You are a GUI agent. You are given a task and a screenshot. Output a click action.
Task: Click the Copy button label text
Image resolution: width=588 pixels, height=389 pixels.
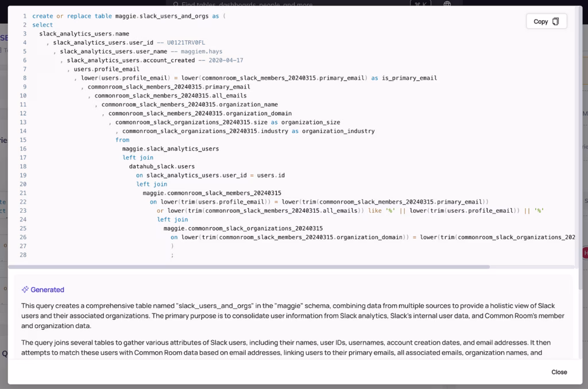(x=540, y=22)
